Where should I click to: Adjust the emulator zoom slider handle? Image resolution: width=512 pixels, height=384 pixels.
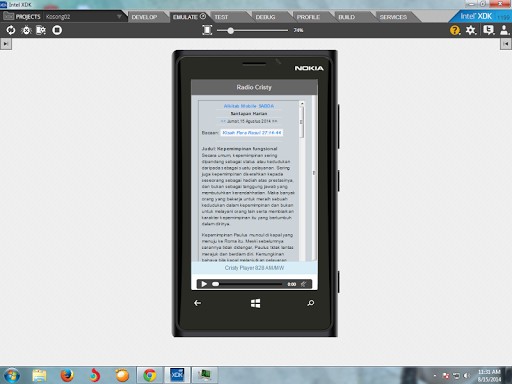(230, 30)
